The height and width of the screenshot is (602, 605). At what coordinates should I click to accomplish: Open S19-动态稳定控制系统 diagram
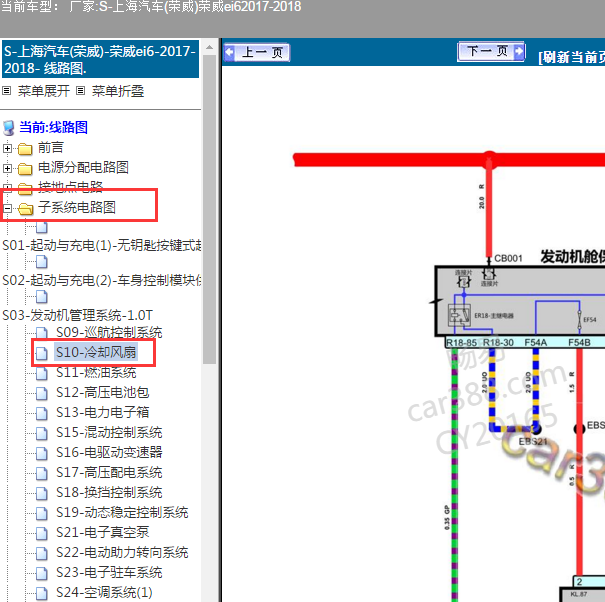(122, 512)
